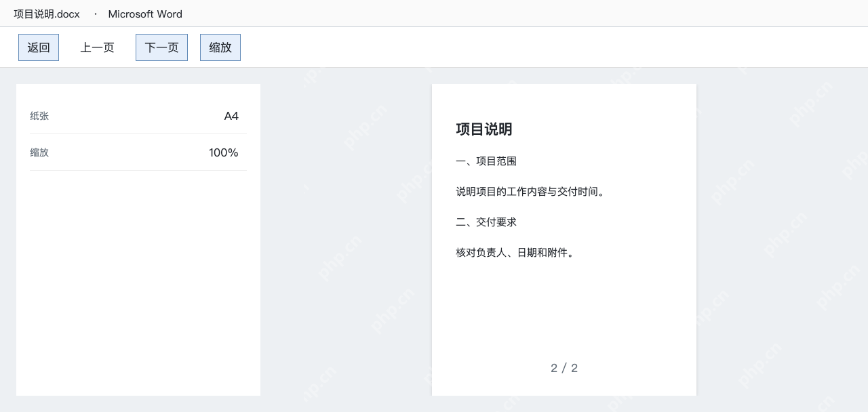Select the 纸张 label in the side panel

[39, 116]
